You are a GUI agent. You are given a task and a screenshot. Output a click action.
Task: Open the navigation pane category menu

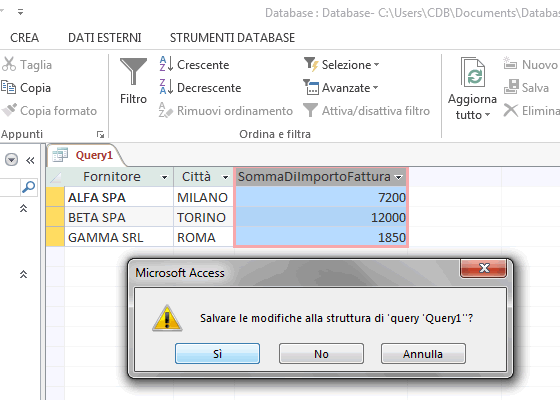pyautogui.click(x=11, y=160)
